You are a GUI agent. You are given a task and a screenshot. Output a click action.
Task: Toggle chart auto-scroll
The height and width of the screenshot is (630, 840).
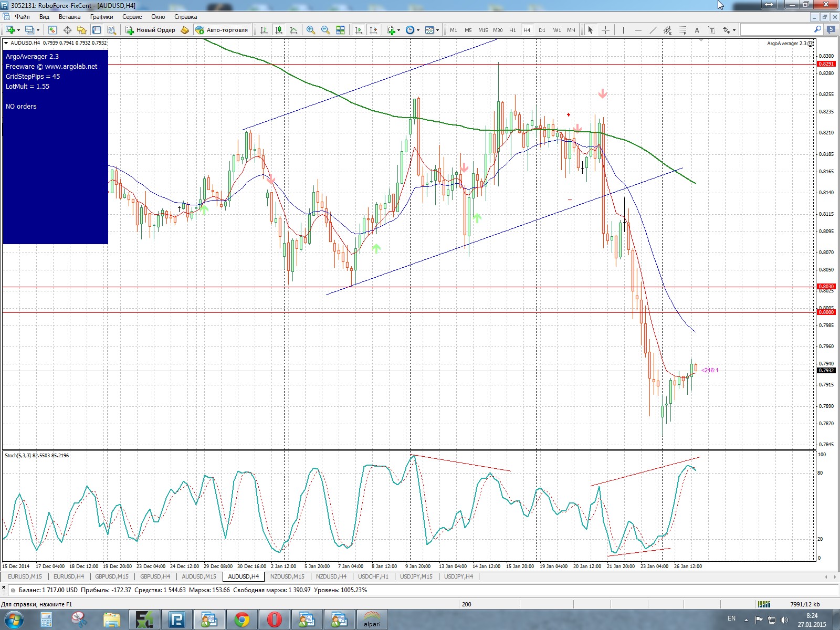click(359, 30)
